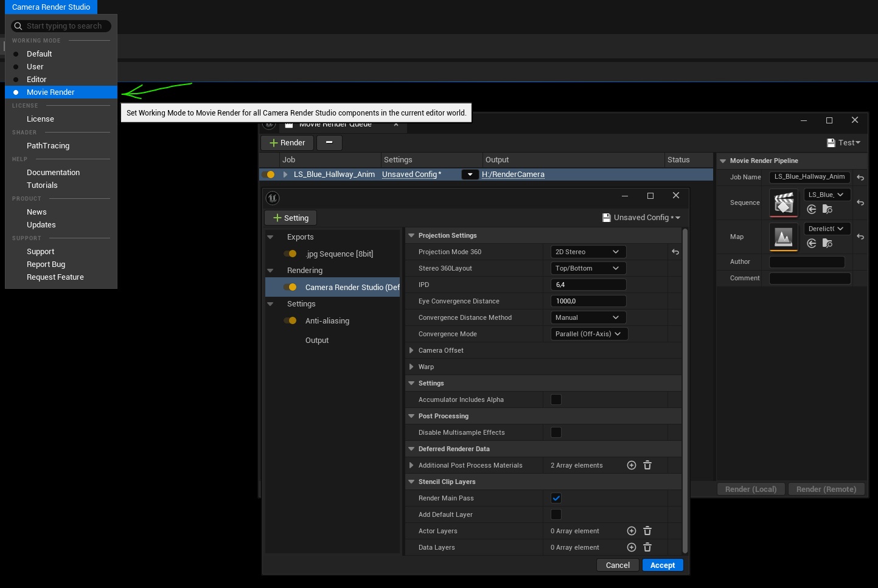Screen dimensions: 878x588
Task: Click the search magnifier icon
Action: [x=18, y=26]
